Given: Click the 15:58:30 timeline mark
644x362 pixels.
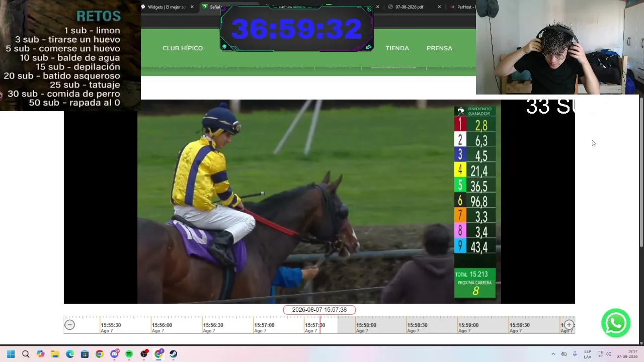Looking at the screenshot, I should [418, 325].
